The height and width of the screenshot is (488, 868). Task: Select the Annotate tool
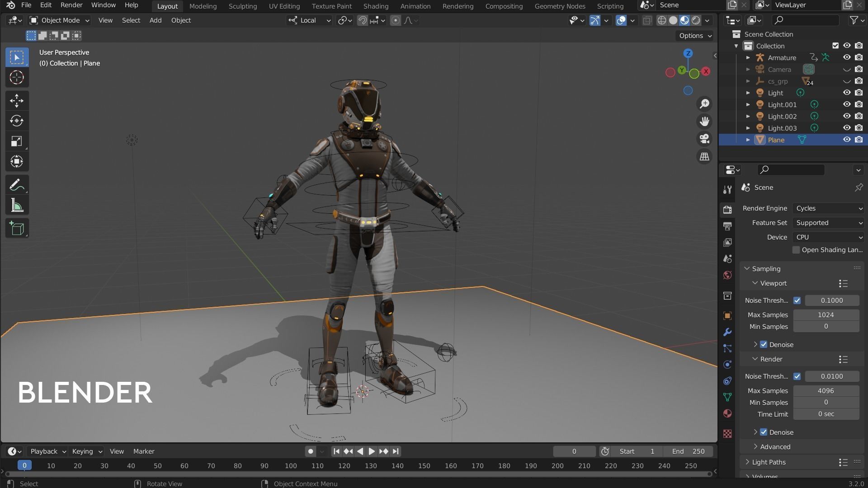[17, 185]
